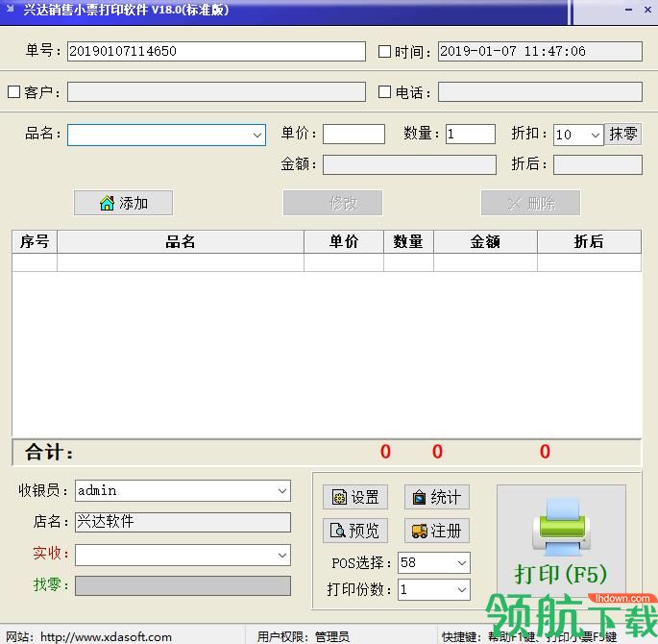
Task: Click the app icon in title bar
Action: (10, 9)
